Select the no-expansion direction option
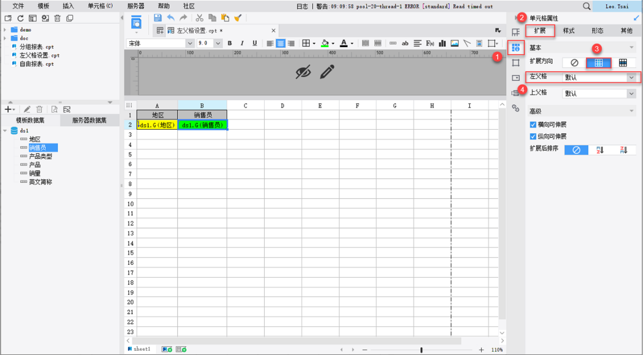644x355 pixels. tap(574, 63)
